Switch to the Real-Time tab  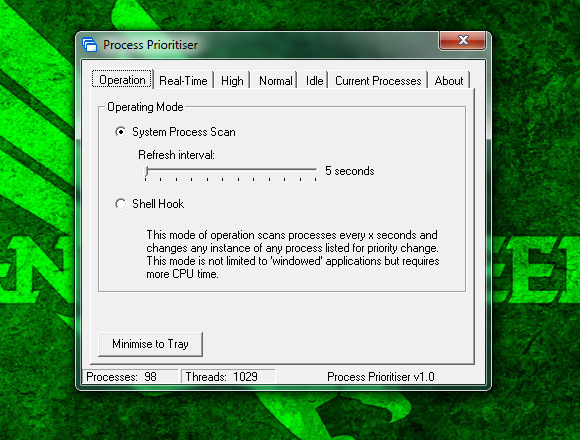pos(183,81)
